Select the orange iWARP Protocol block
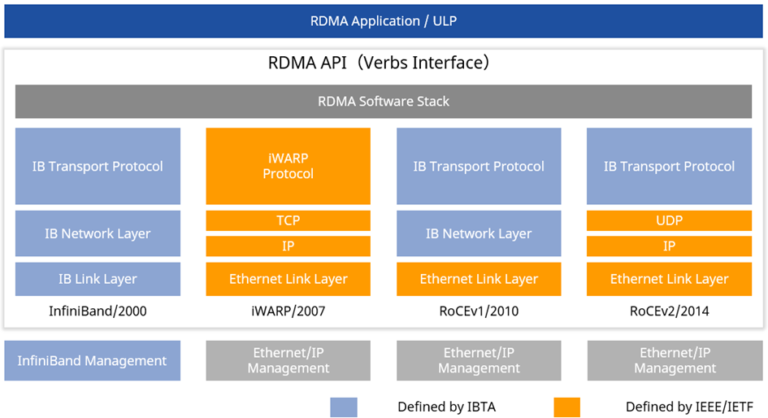 click(288, 166)
